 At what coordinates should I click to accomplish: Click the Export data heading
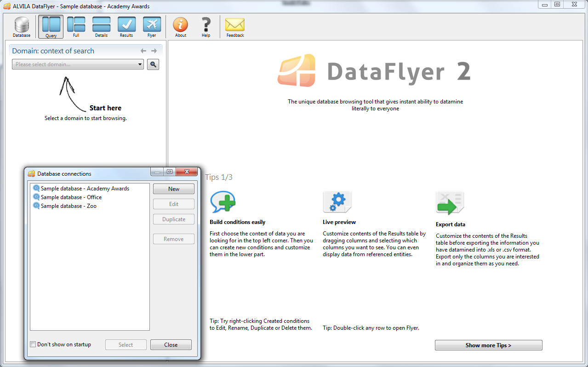451,224
